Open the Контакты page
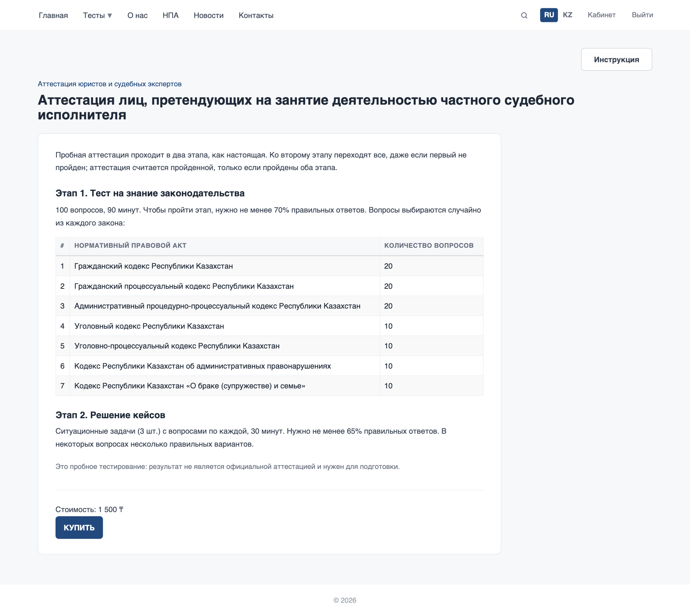This screenshot has width=690, height=616. coord(256,15)
